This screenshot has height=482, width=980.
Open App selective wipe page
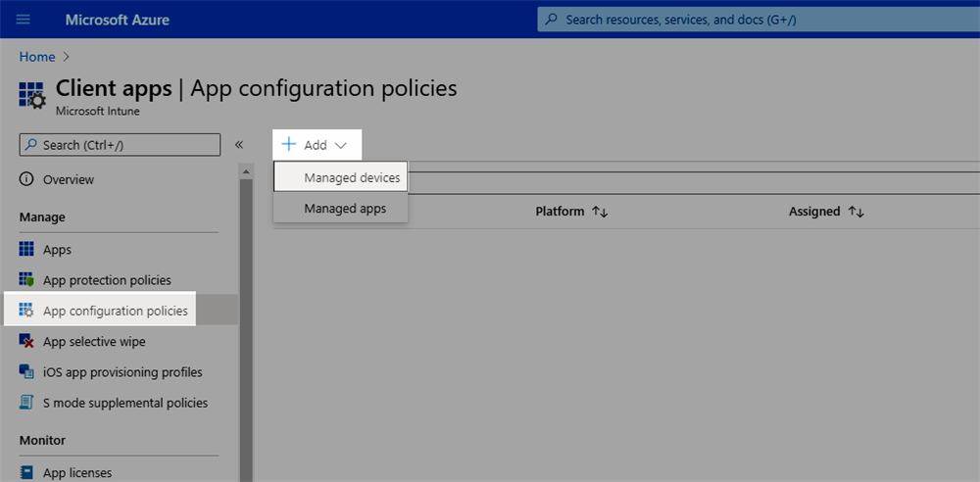tap(94, 341)
